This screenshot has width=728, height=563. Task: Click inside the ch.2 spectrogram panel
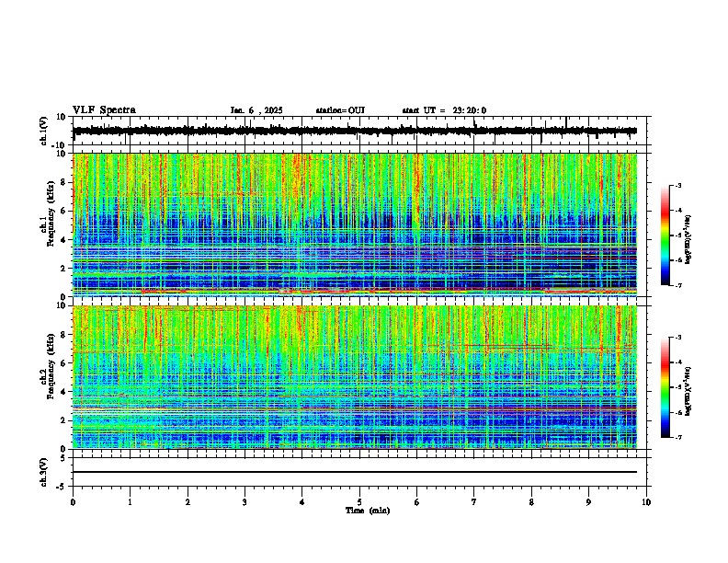[355, 377]
